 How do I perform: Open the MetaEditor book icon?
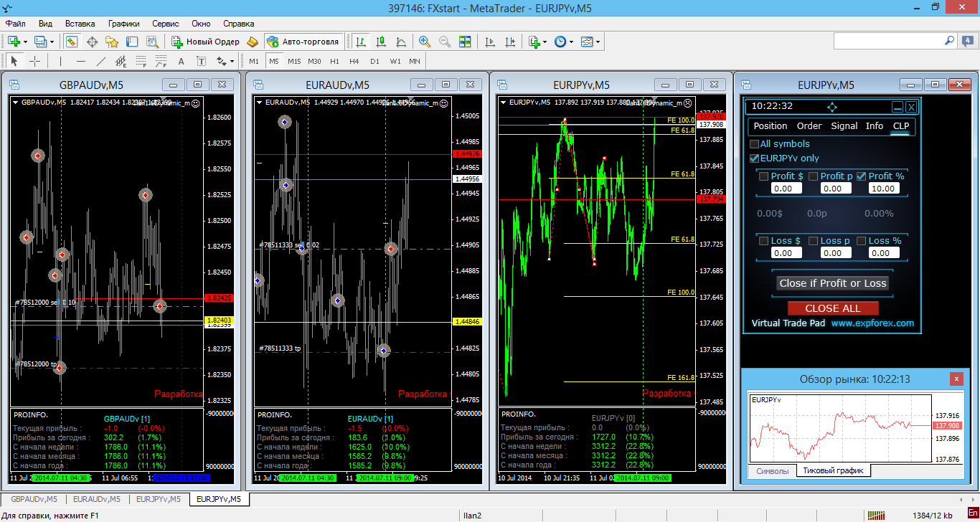tap(252, 42)
